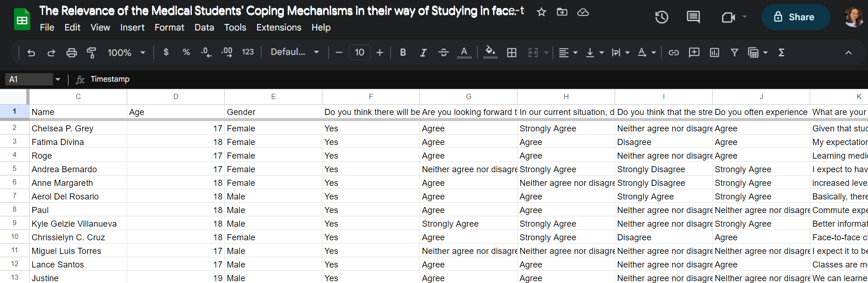Click the functions sigma icon
Viewport: 868px width, 283px height.
(x=781, y=53)
